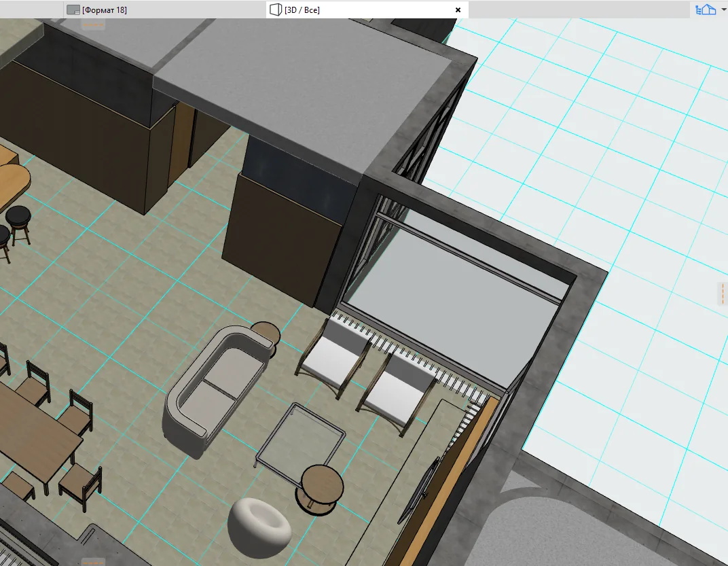Click the 3D window icon on 3D tab
Screen dimensions: 728x566
pyautogui.click(x=276, y=10)
